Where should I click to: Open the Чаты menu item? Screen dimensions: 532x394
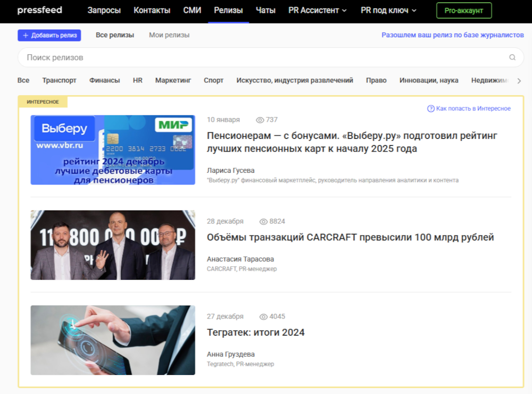265,11
